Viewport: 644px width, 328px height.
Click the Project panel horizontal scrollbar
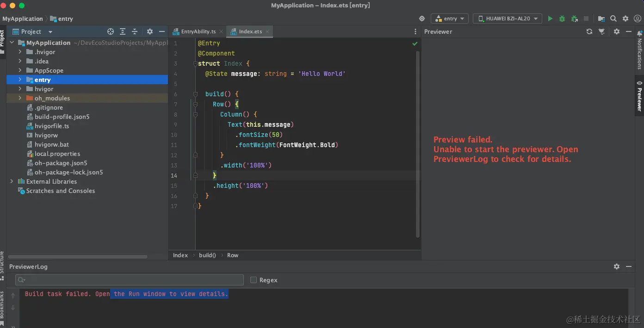pos(78,256)
